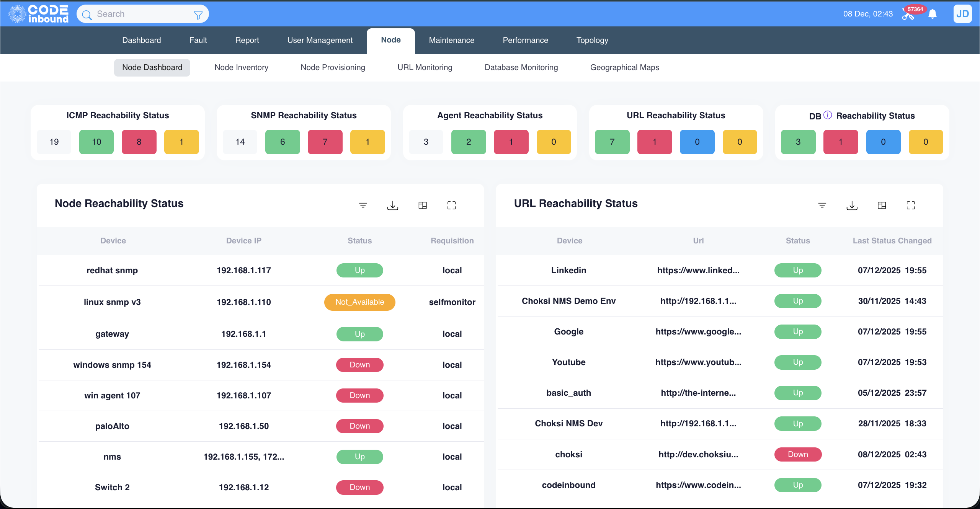Toggle the green count in SNMP Reachability
The width and height of the screenshot is (980, 509).
282,142
